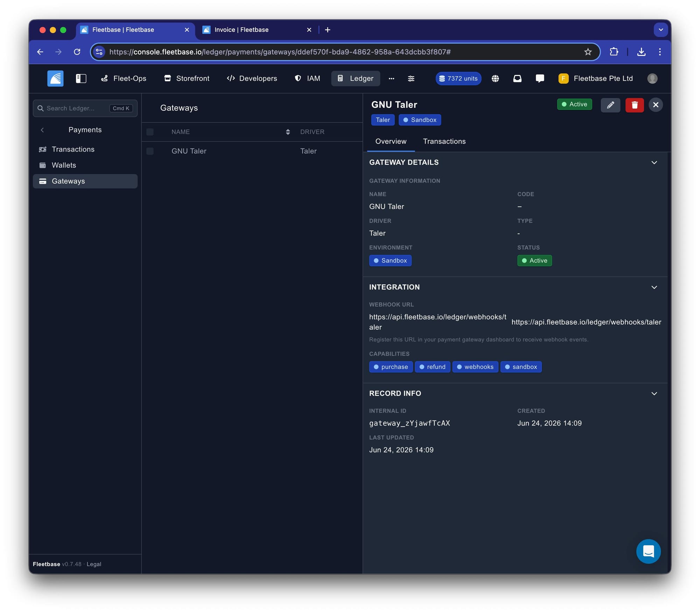Bookmark this page with the star
This screenshot has width=700, height=612.
(588, 52)
